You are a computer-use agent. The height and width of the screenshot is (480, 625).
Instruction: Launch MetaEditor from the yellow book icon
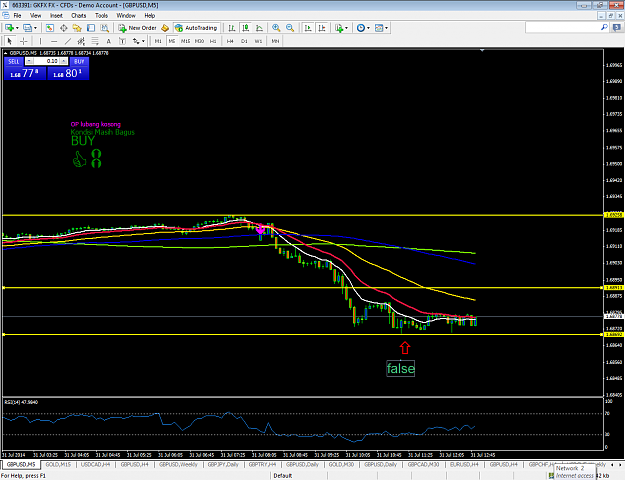click(x=165, y=28)
